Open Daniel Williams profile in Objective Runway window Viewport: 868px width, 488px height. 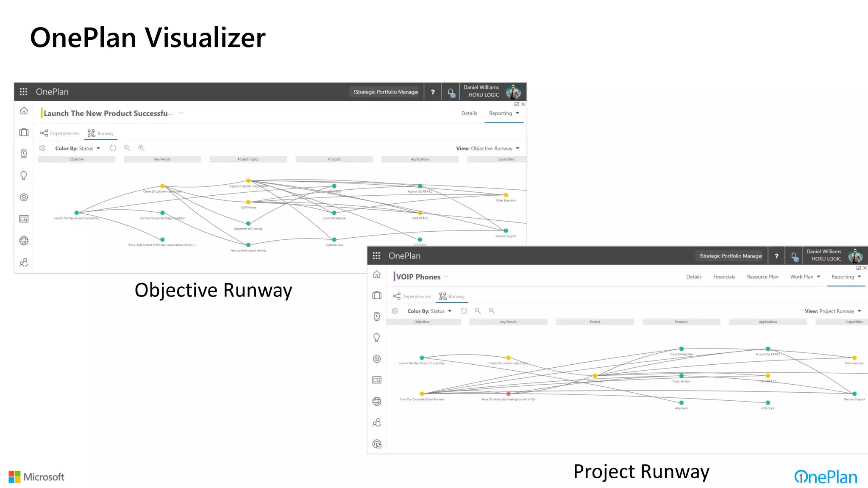(x=492, y=91)
